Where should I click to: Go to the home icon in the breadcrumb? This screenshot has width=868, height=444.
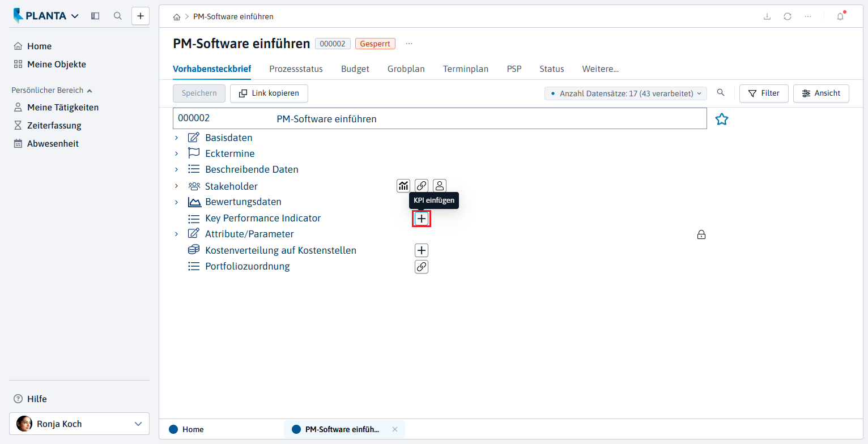177,17
